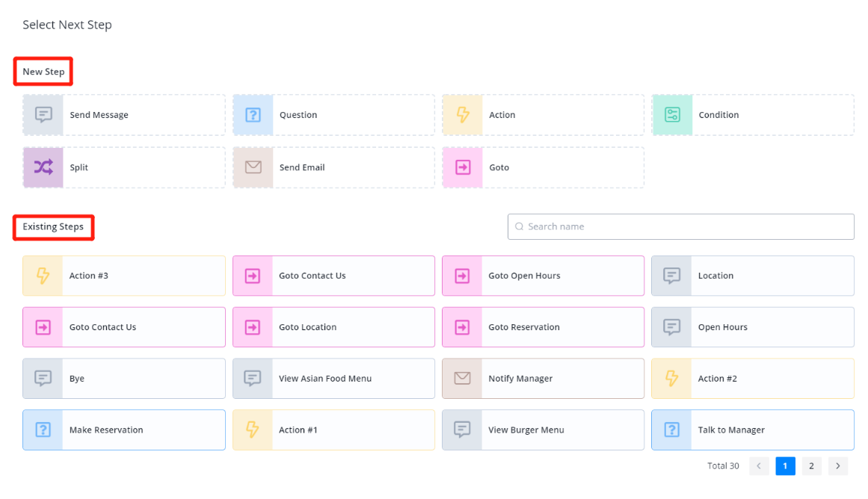Select the Talk to Manager step
Viewport: 868px width, 499px height.
[x=752, y=430]
